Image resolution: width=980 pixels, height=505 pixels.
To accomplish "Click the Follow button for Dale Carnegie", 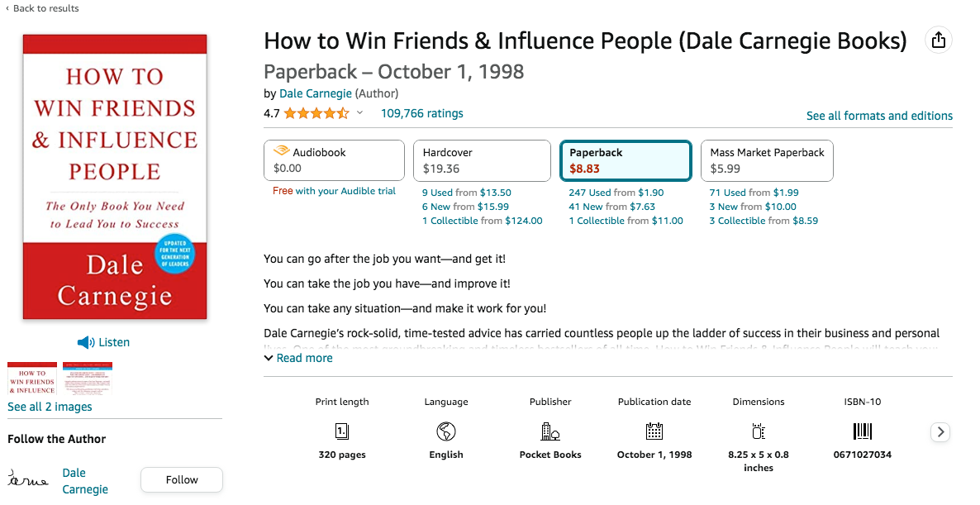I will (181, 479).
